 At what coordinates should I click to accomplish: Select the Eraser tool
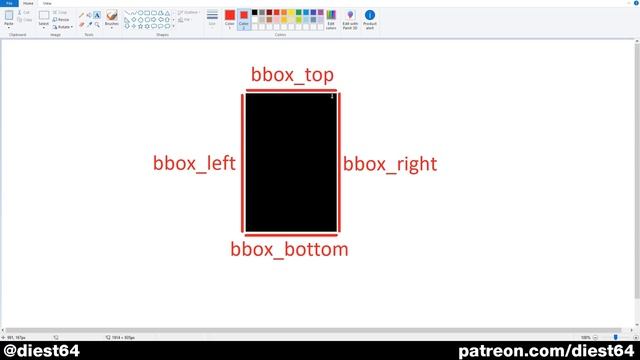coord(82,24)
